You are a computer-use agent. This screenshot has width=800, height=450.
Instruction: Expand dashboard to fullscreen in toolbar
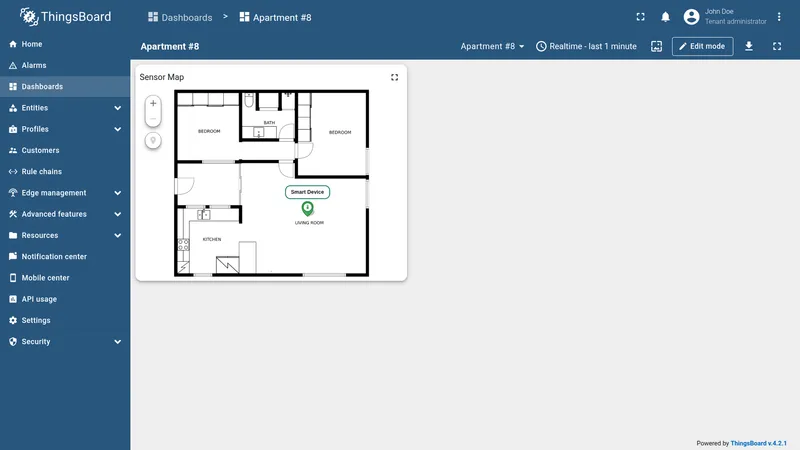click(x=777, y=46)
